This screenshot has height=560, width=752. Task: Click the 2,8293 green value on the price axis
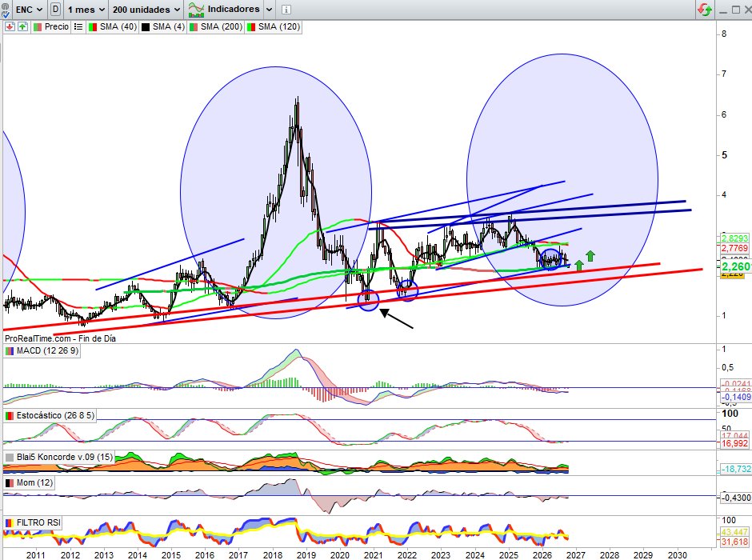click(734, 238)
